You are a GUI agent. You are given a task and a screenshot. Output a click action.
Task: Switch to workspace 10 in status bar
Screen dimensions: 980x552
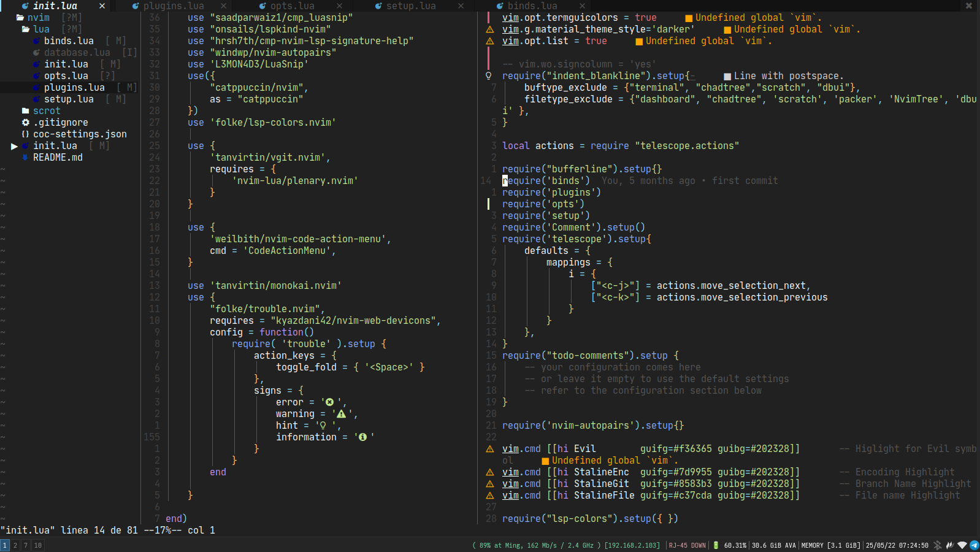(x=38, y=545)
